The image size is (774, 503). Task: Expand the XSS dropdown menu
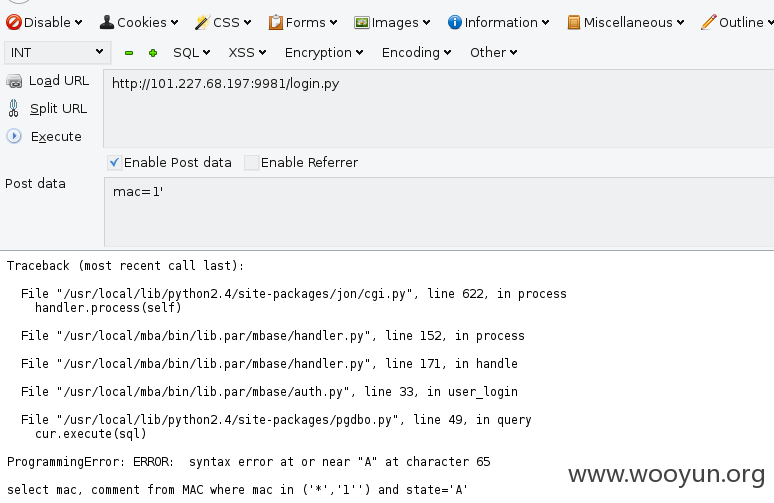coord(247,52)
